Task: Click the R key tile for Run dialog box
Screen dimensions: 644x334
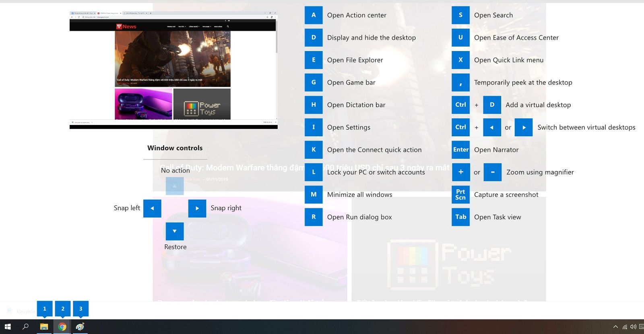Action: point(314,217)
